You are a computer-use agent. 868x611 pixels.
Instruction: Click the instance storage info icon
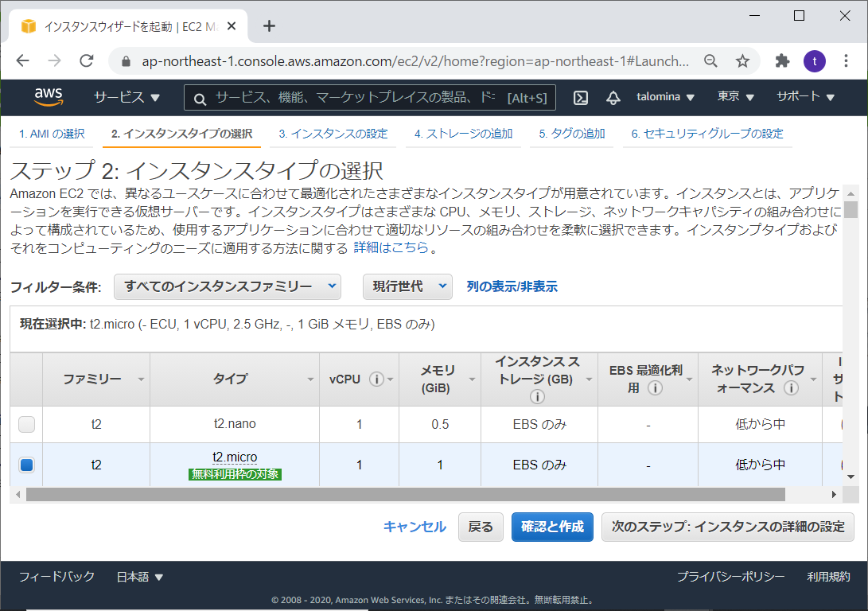pyautogui.click(x=537, y=396)
